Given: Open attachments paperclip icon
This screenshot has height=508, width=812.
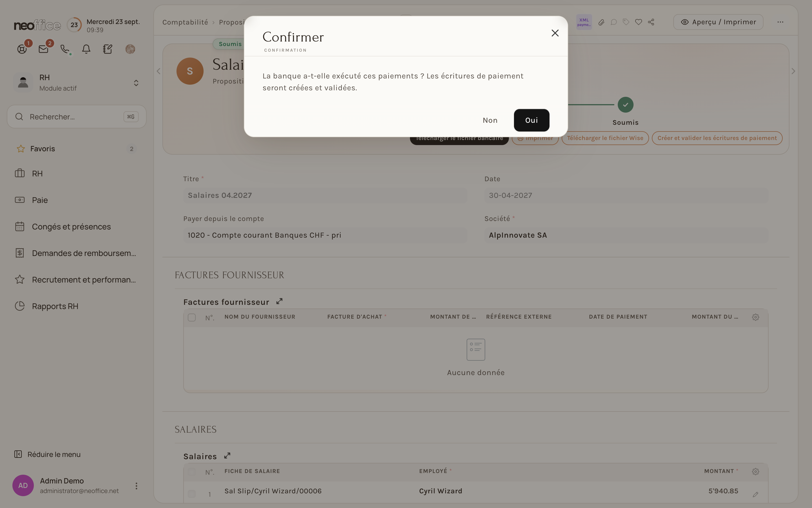Looking at the screenshot, I should 601,22.
